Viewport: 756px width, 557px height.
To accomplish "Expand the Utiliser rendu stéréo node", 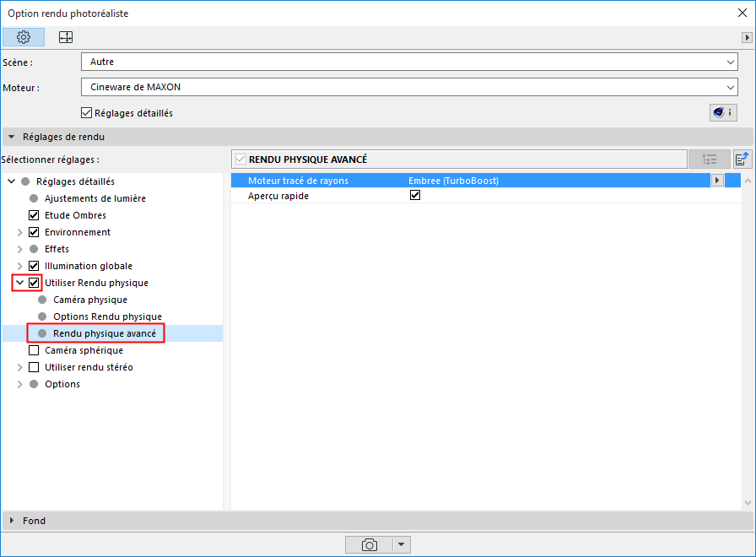I will point(19,367).
